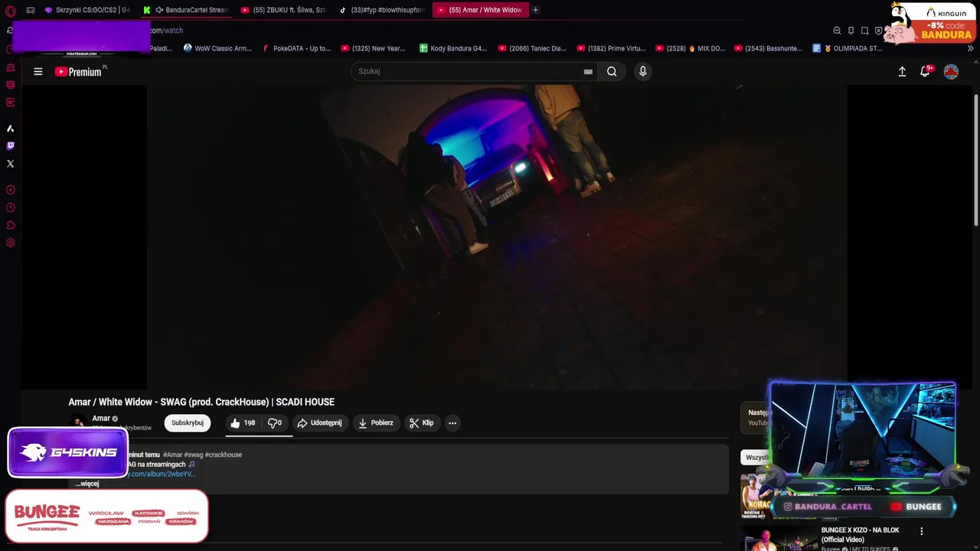Click #crackhouse hashtag
Screen dimensions: 980x551
click(223, 455)
